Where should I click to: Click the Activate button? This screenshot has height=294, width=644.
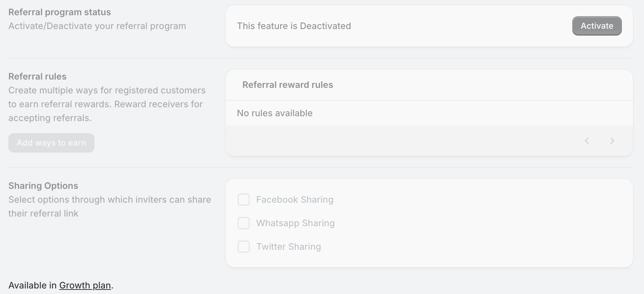pos(597,26)
